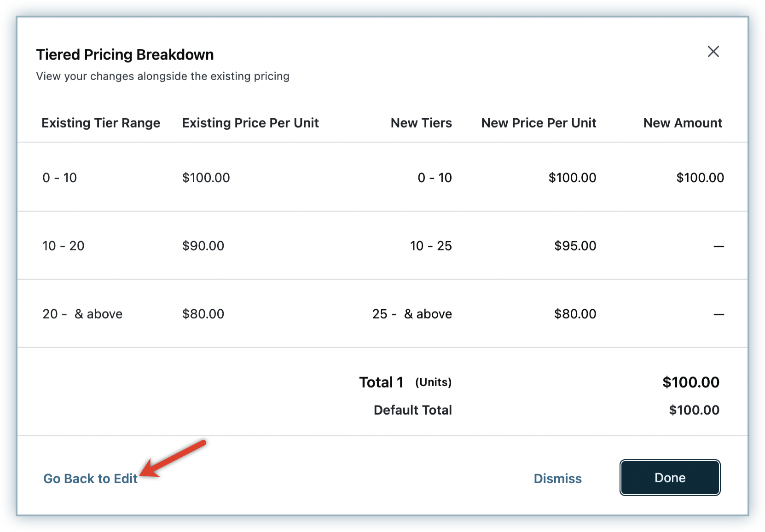765x532 pixels.
Task: Click the Total 1 (Units) label
Action: coord(405,382)
